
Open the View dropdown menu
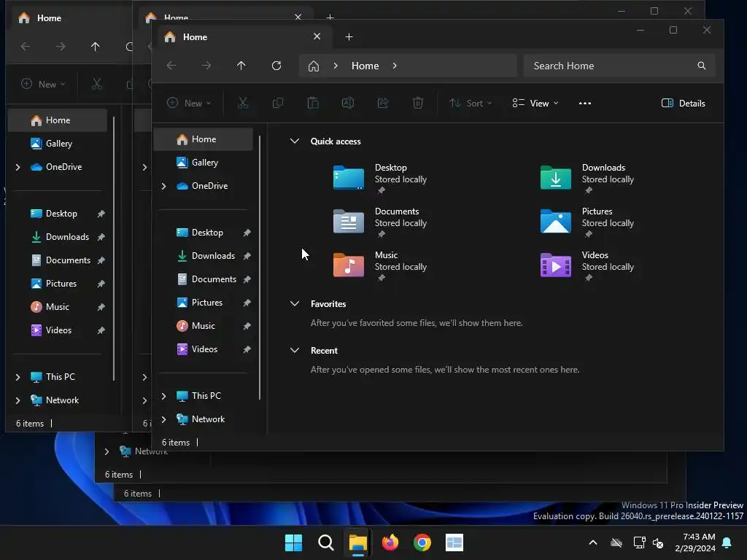[535, 104]
